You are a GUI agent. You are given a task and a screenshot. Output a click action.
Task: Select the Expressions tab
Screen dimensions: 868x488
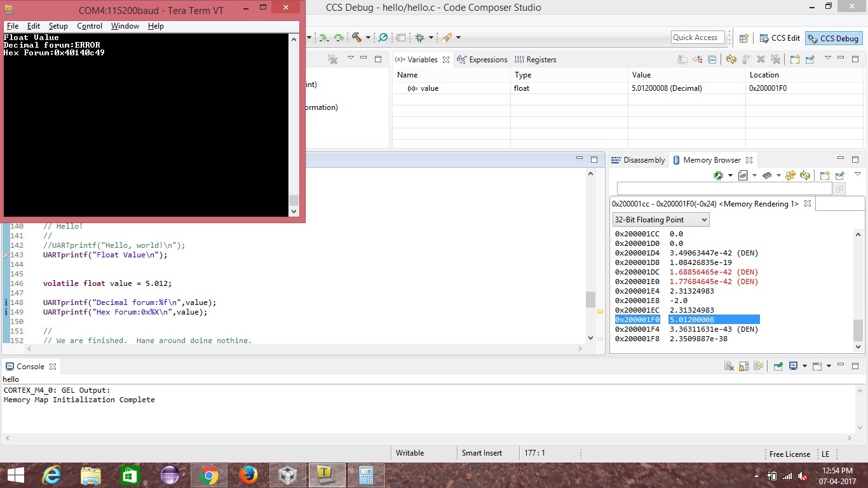coord(482,59)
